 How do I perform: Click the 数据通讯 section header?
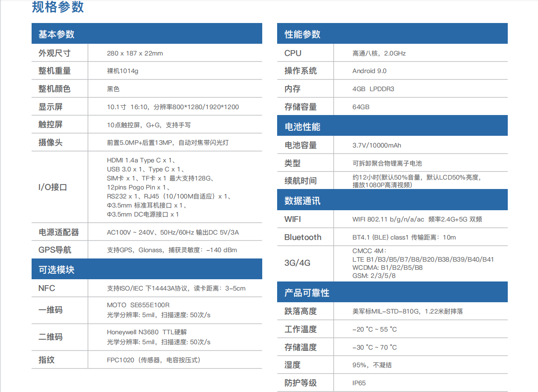pos(302,201)
